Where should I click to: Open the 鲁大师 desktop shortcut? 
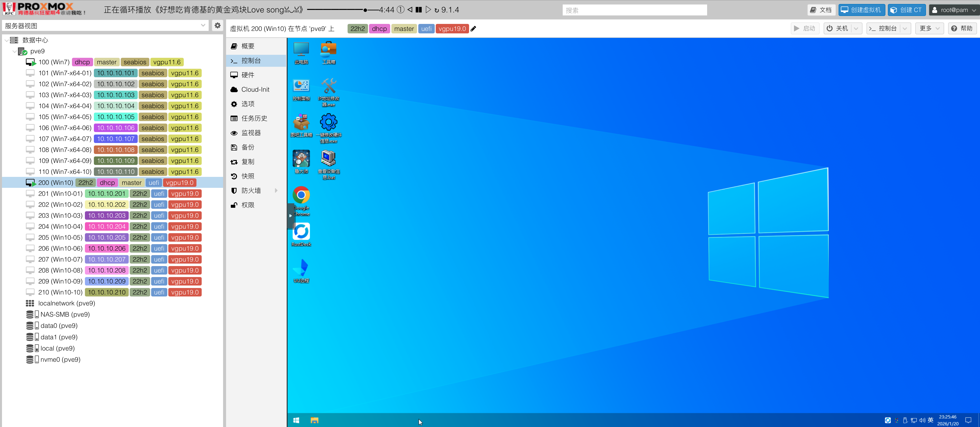coord(301,159)
